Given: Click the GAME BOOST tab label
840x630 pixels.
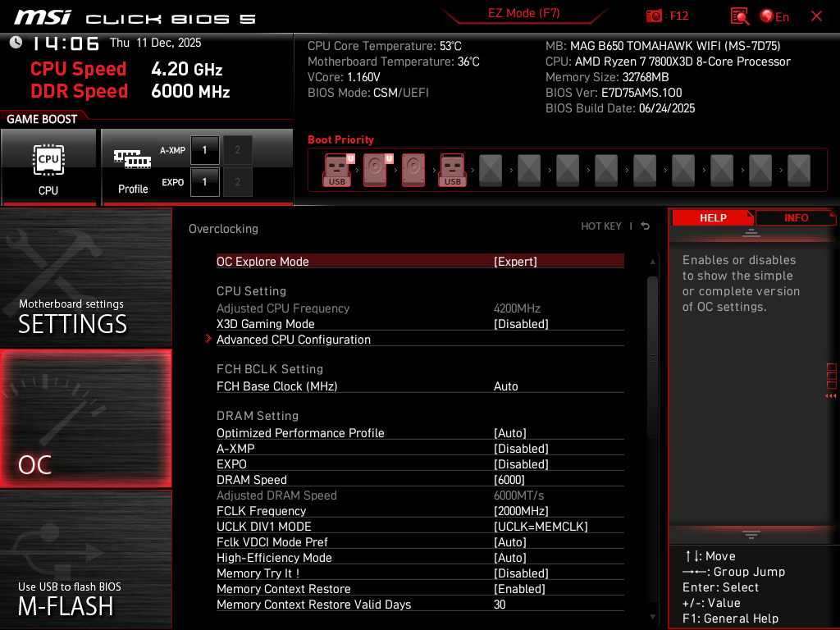Looking at the screenshot, I should click(x=42, y=119).
